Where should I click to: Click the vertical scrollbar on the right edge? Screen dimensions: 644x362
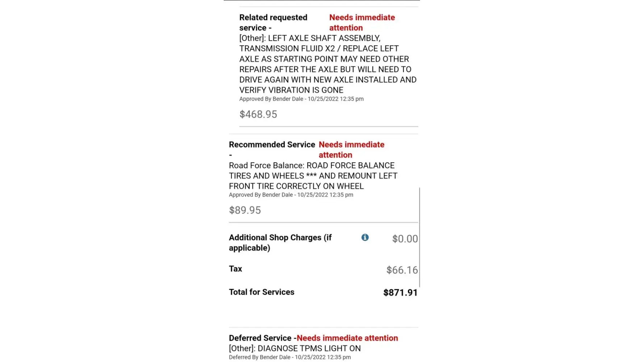419,237
